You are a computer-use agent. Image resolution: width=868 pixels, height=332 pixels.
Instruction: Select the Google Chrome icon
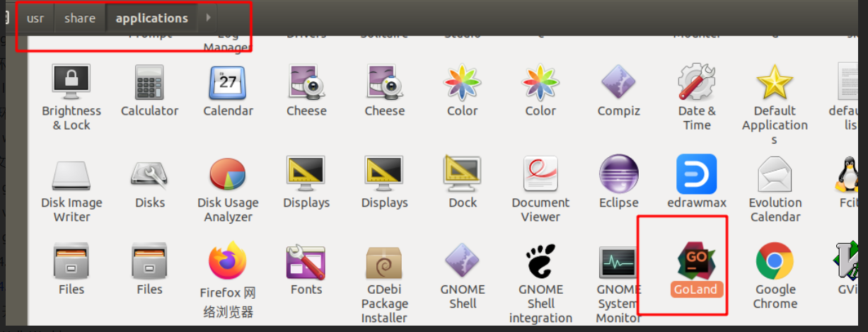pos(775,262)
